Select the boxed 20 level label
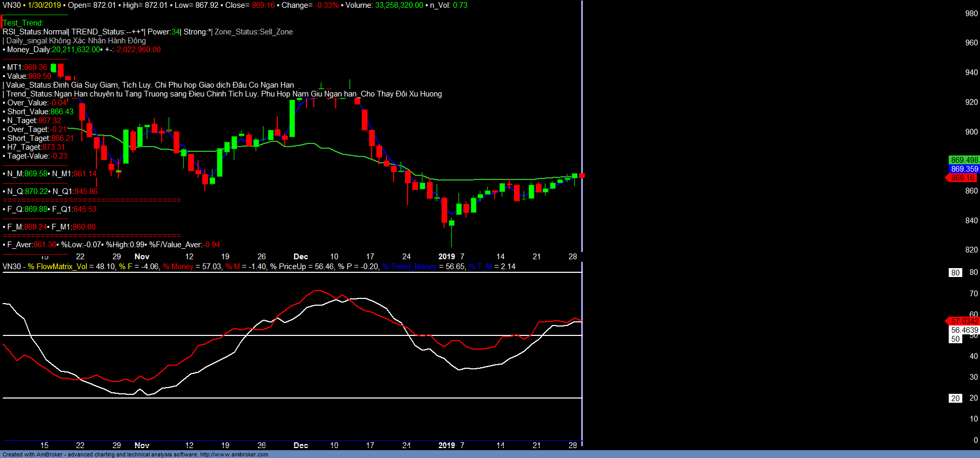The width and height of the screenshot is (980, 458). pos(955,398)
